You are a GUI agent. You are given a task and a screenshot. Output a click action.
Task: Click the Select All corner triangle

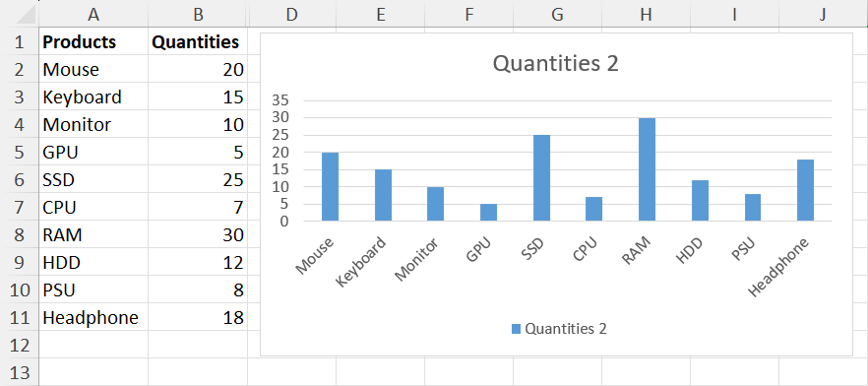[26, 16]
